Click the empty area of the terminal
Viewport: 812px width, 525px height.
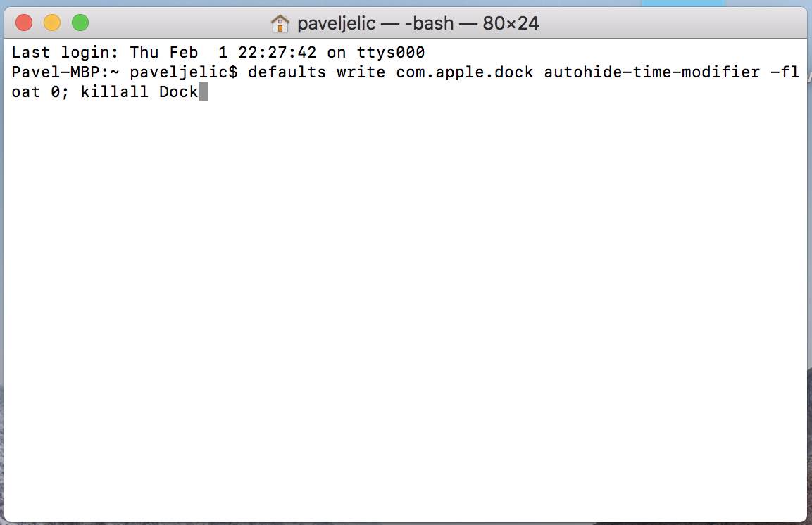point(406,317)
